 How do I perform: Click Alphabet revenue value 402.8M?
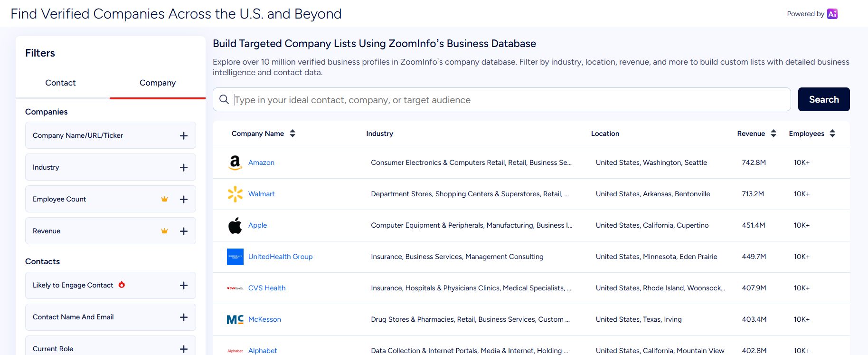point(755,351)
